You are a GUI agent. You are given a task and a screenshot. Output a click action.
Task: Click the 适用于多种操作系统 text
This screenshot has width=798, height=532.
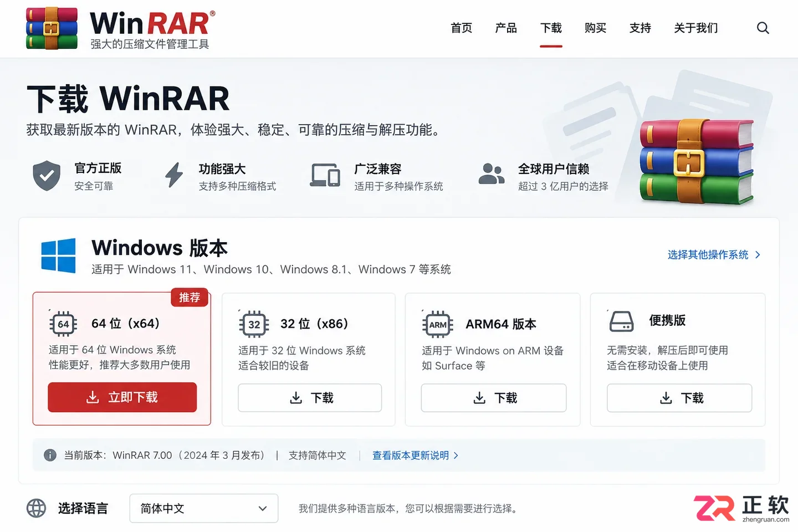(399, 186)
